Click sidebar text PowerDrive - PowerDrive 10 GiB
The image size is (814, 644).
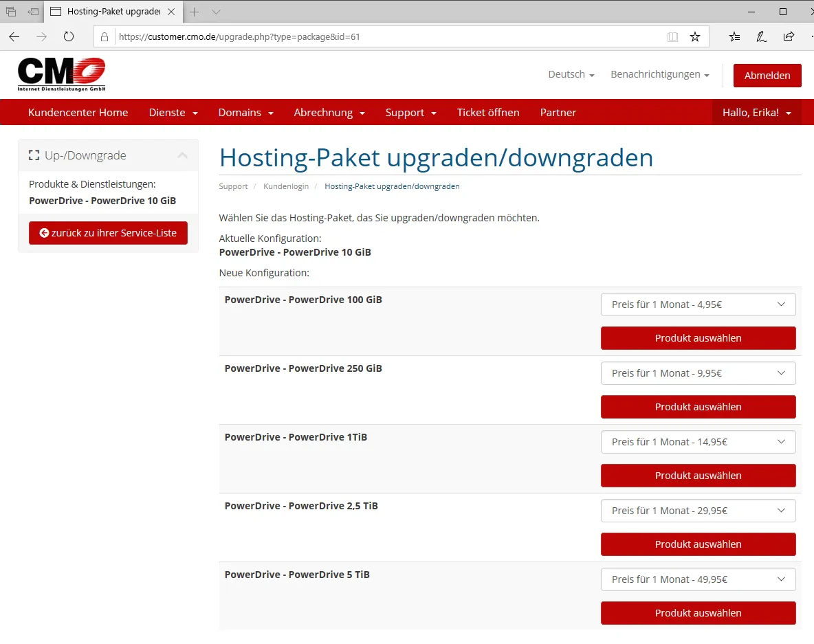click(x=102, y=201)
